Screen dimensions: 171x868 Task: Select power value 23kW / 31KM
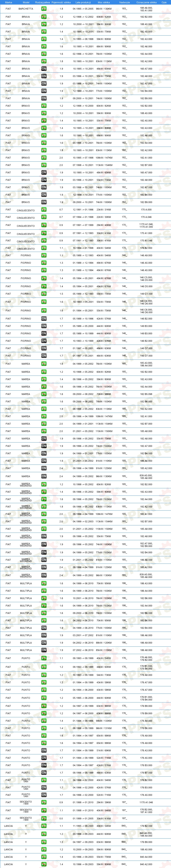point(104,210)
